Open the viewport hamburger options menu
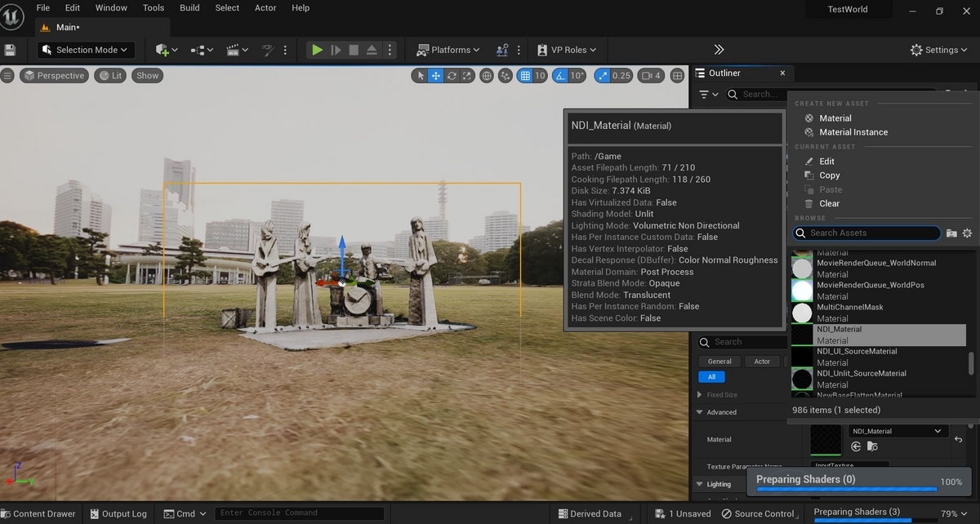980x524 pixels. pyautogui.click(x=7, y=75)
